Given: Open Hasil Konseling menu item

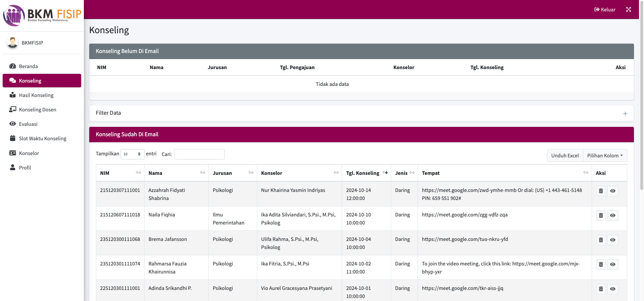Looking at the screenshot, I should tap(42, 95).
